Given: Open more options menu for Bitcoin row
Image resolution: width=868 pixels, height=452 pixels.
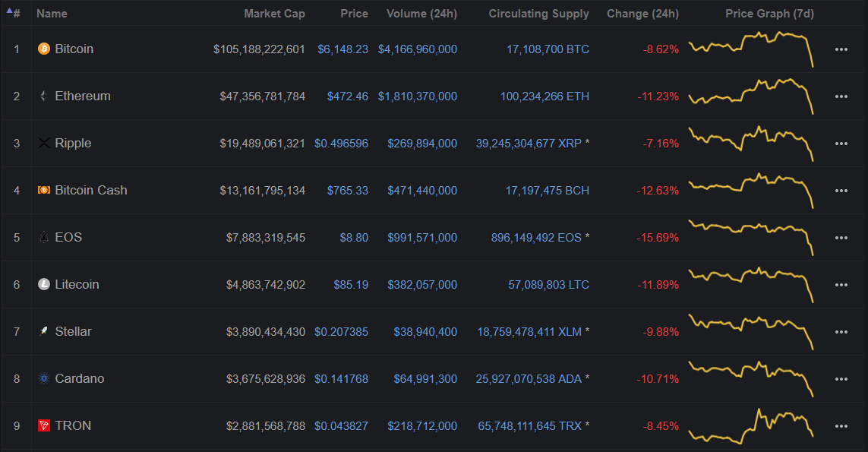Looking at the screenshot, I should (x=841, y=49).
